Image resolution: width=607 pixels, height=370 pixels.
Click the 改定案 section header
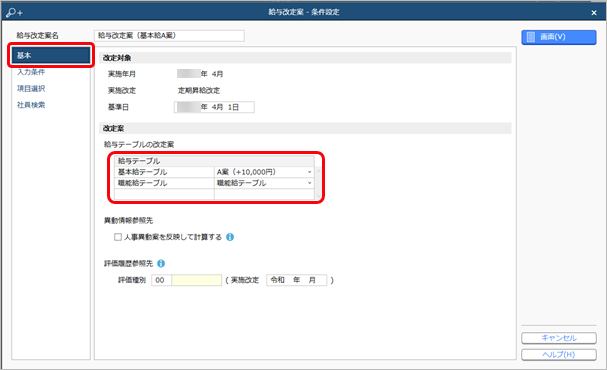305,128
